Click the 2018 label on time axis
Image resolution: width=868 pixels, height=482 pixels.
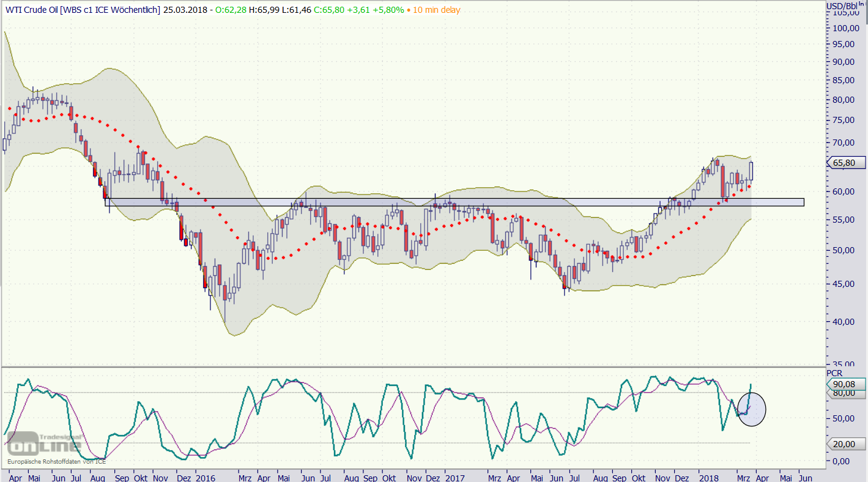(708, 476)
